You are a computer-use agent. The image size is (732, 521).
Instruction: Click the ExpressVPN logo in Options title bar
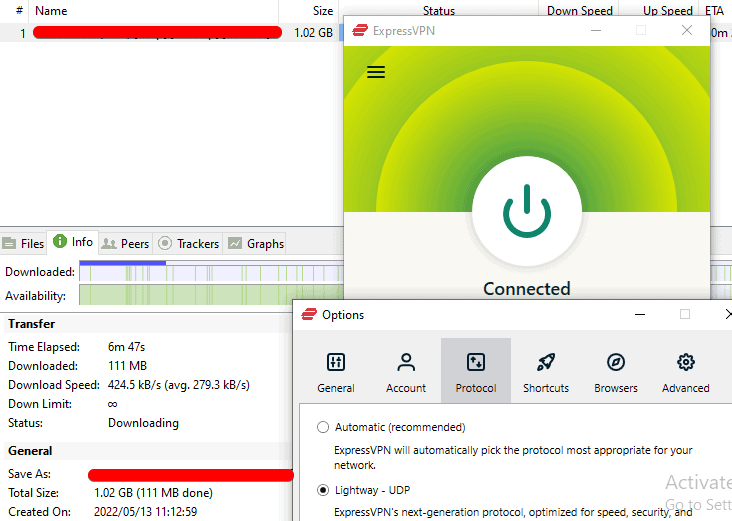[309, 315]
